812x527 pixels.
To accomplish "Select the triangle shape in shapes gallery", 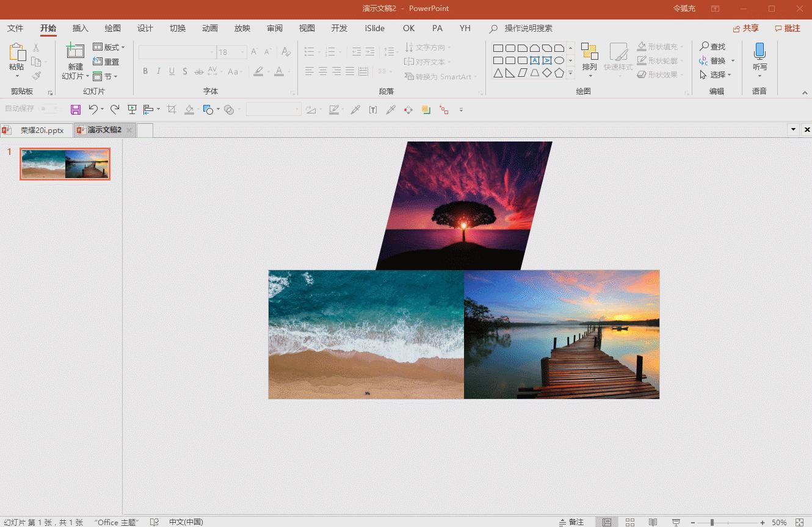I will (x=498, y=73).
